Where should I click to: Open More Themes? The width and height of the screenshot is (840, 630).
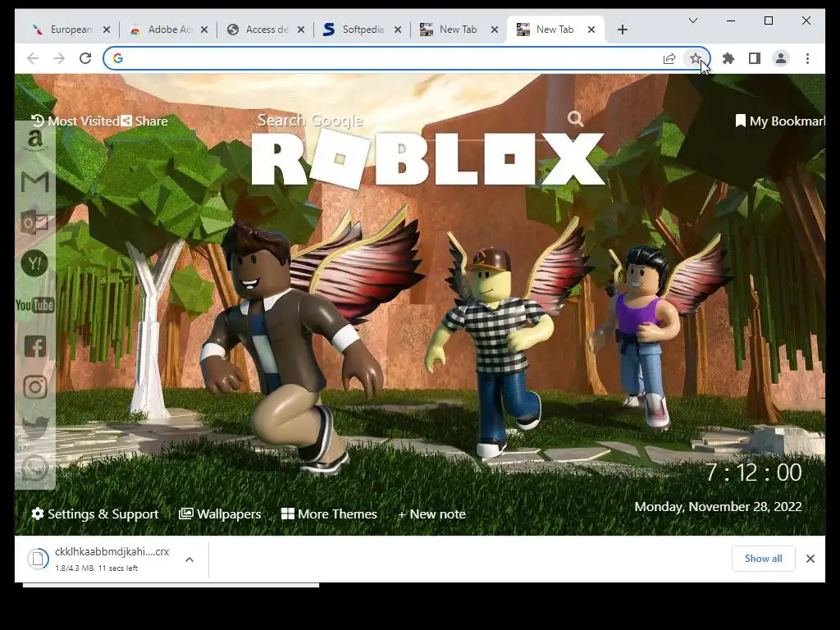pos(330,514)
